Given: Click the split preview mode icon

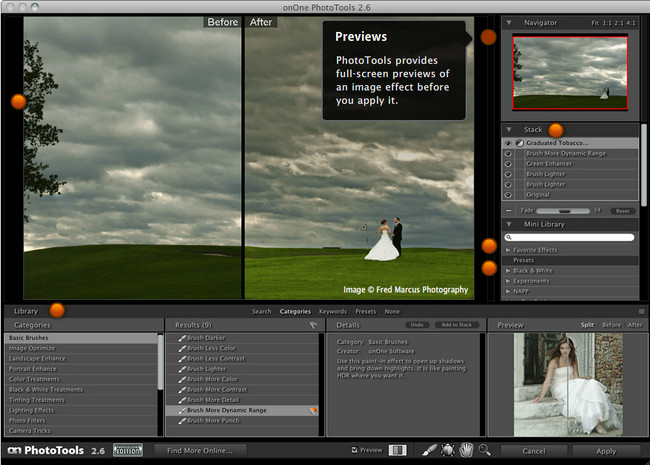Looking at the screenshot, I should pyautogui.click(x=397, y=451).
